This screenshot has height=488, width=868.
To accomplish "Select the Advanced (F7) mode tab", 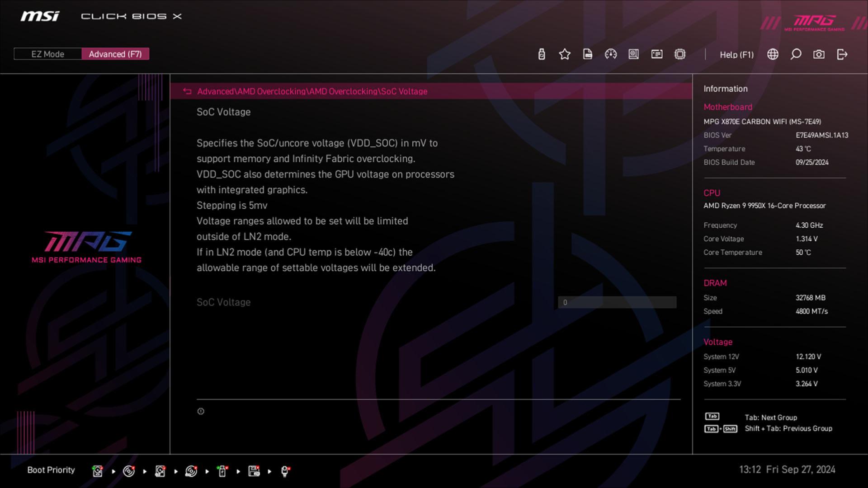I will pyautogui.click(x=115, y=54).
